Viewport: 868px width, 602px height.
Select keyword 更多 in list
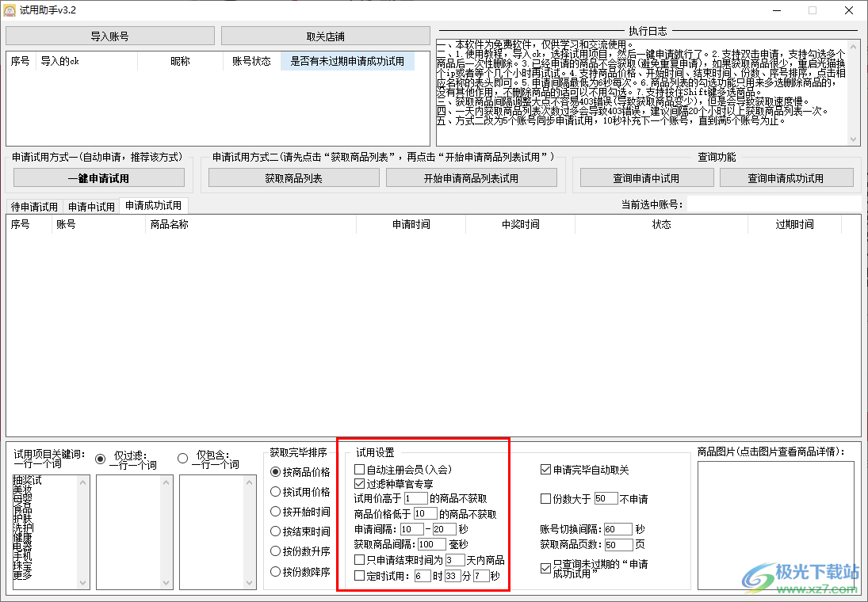pos(23,575)
